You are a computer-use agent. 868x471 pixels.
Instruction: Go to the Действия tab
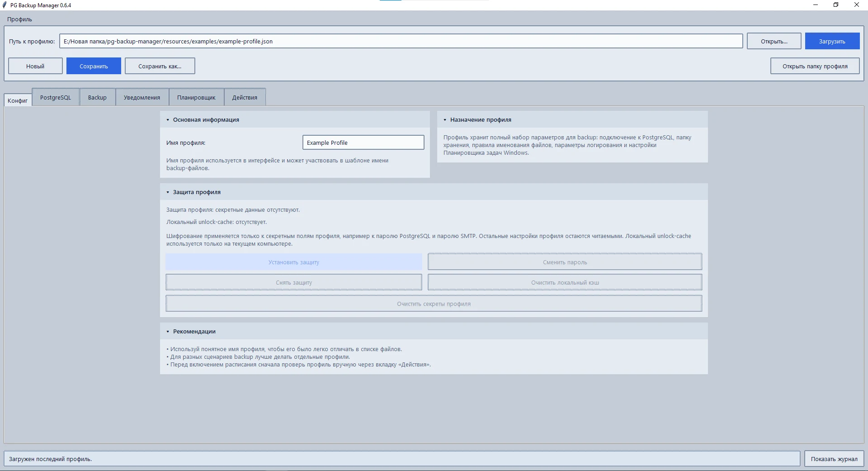pos(245,97)
